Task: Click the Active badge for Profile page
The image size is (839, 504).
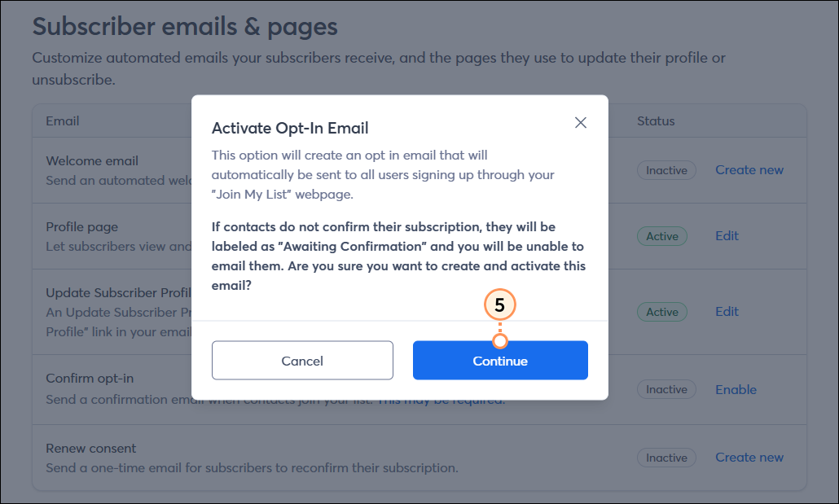Action: 661,236
